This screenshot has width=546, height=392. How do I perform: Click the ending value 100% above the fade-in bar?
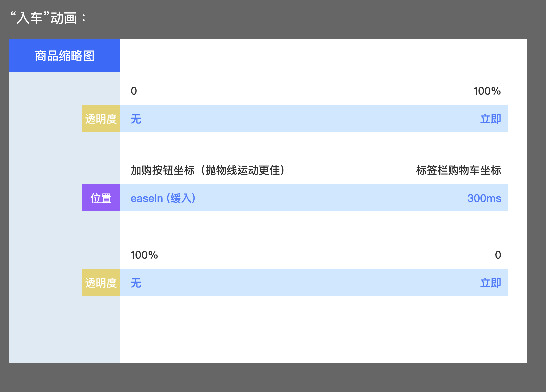tap(487, 91)
